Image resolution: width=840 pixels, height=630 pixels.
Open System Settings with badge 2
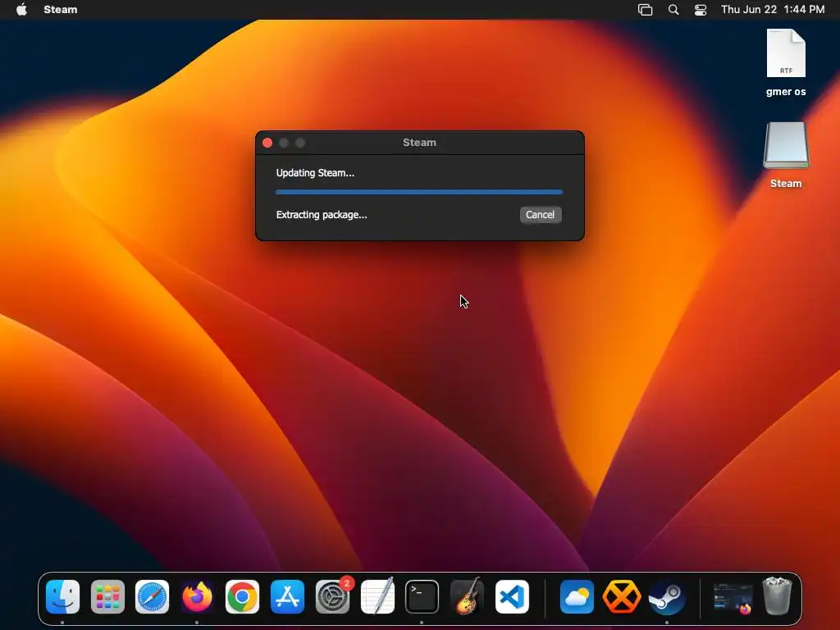coord(332,596)
